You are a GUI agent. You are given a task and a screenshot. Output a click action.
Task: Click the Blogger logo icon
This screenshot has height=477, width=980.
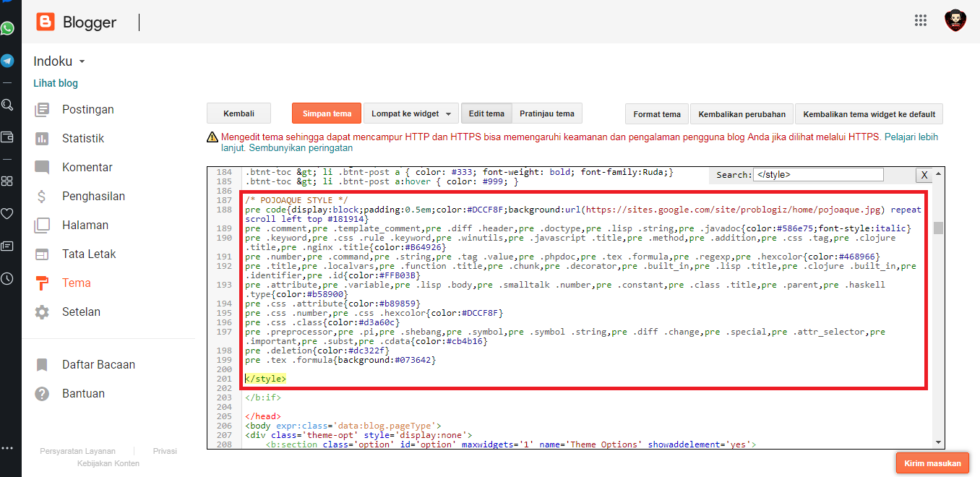(45, 22)
